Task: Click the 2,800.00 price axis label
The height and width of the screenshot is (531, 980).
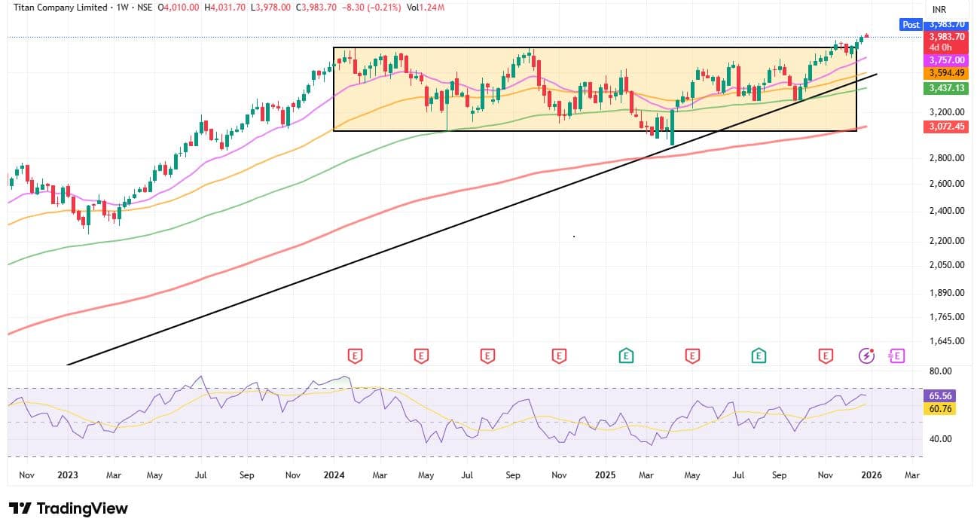Action: pos(948,158)
